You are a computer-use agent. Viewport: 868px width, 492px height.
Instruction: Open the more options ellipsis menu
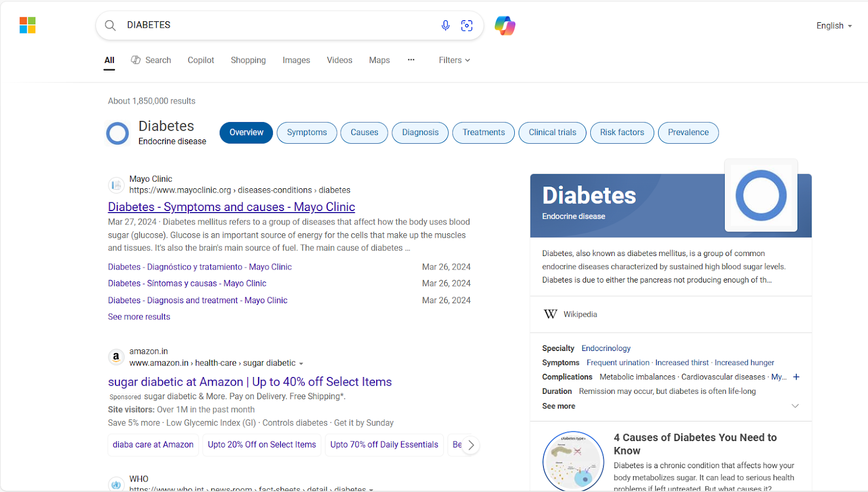point(411,60)
